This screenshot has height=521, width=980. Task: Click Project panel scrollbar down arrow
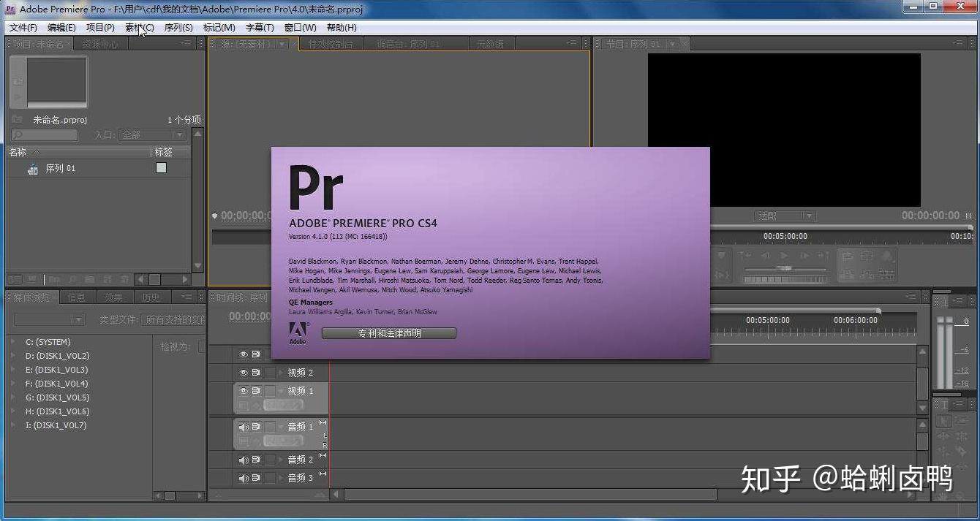tap(197, 266)
